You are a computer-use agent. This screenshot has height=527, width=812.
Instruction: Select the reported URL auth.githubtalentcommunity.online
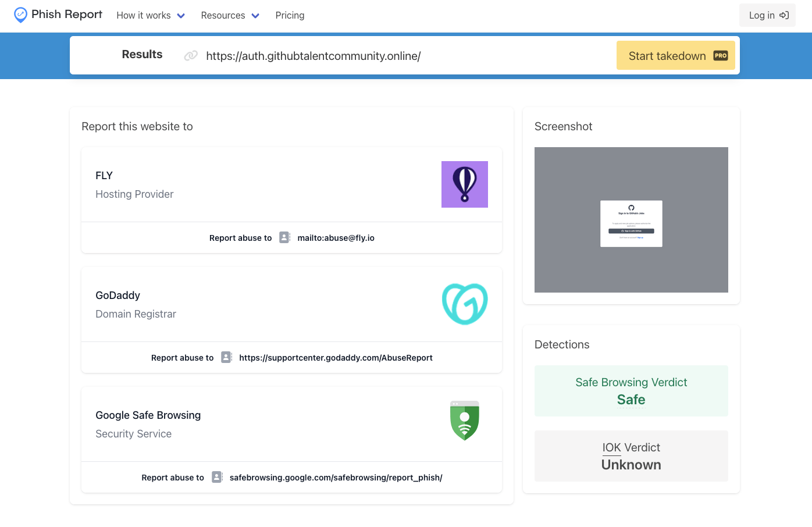click(314, 56)
